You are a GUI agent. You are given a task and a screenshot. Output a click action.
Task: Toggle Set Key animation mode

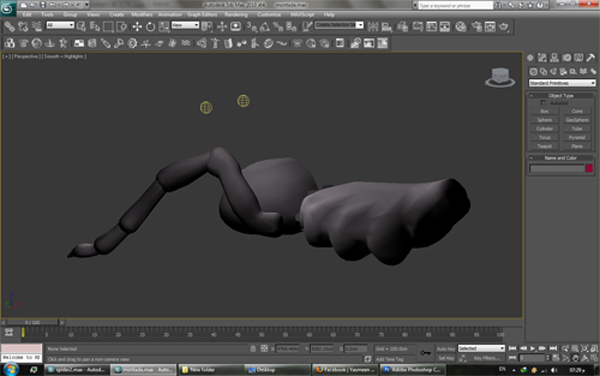pyautogui.click(x=446, y=358)
